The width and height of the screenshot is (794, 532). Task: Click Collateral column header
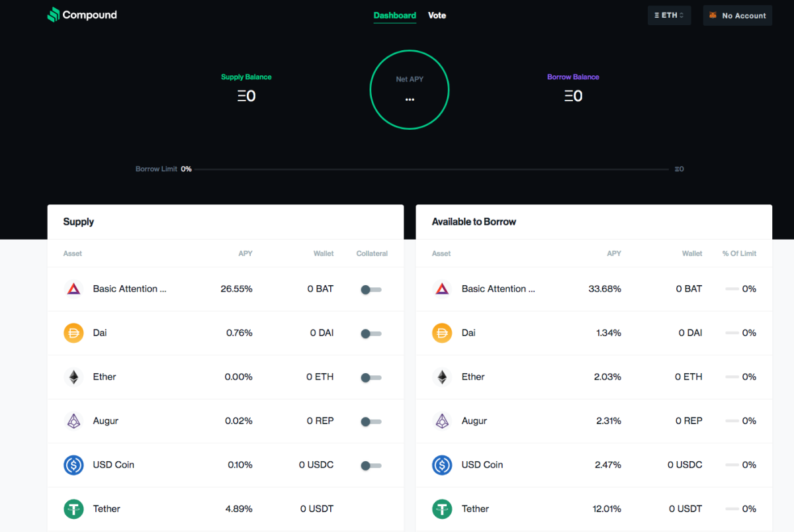[x=372, y=253]
